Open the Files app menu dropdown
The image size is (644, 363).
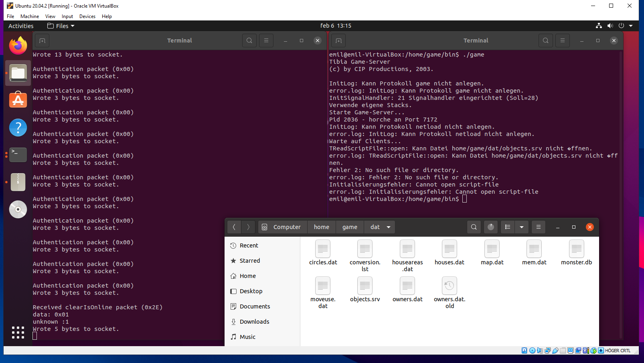61,26
